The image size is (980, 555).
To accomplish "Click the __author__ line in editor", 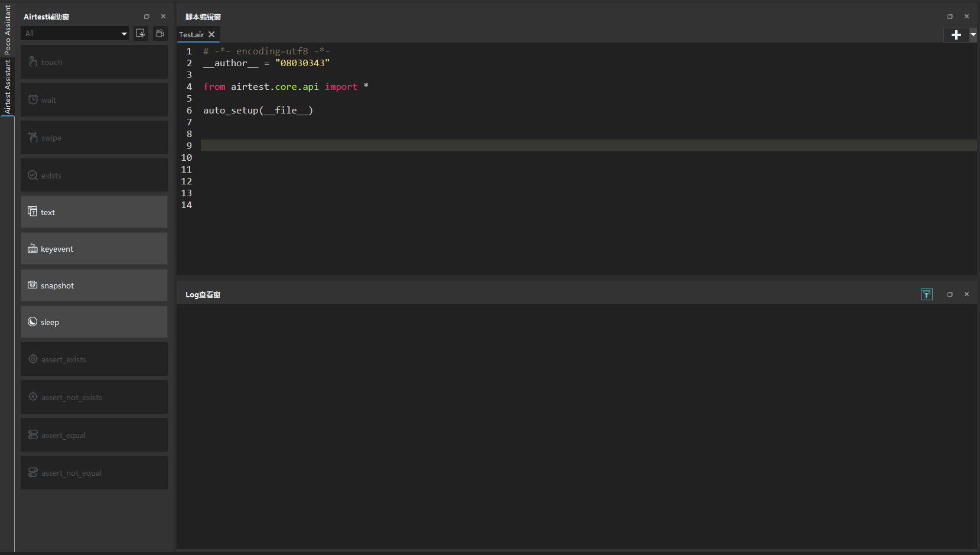I will pyautogui.click(x=266, y=63).
